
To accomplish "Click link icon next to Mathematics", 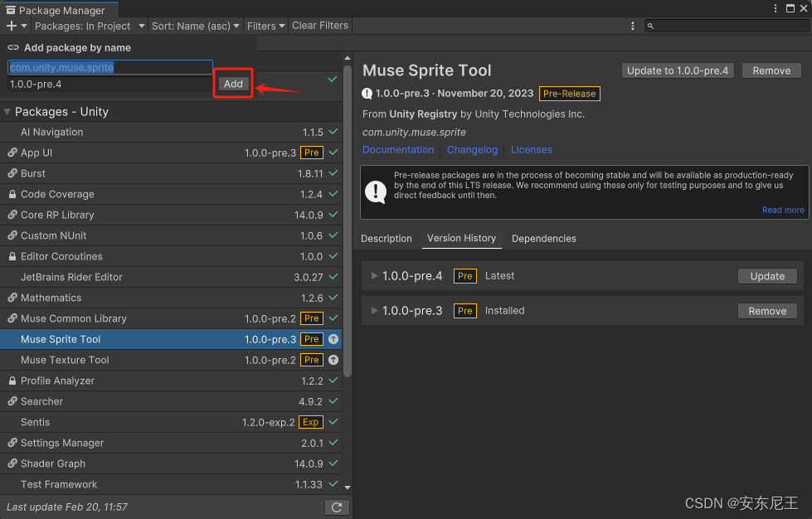I will pos(12,298).
